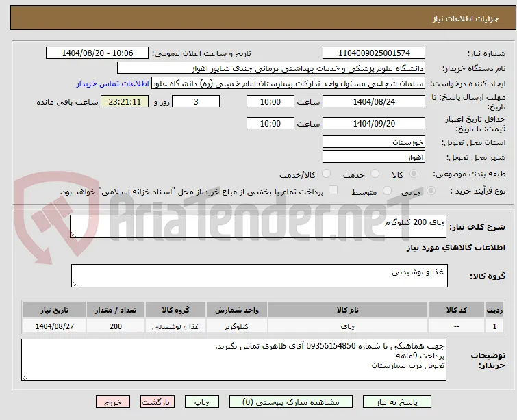Click the general description textarea چای 200 کیلوگرم
The width and height of the screenshot is (517, 420).
click(258, 226)
